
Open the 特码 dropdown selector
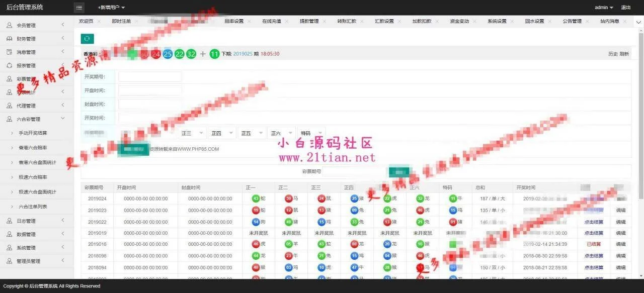[x=311, y=133]
